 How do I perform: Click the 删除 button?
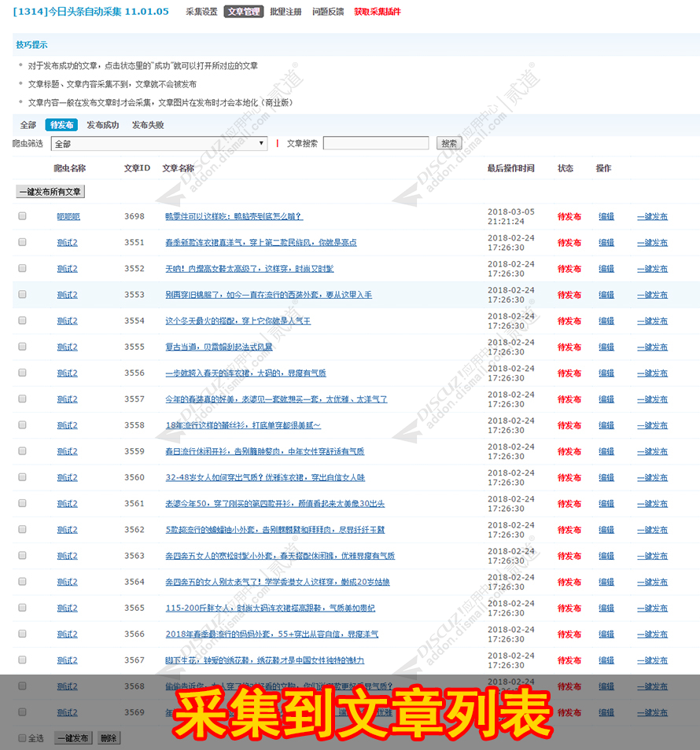click(x=109, y=738)
